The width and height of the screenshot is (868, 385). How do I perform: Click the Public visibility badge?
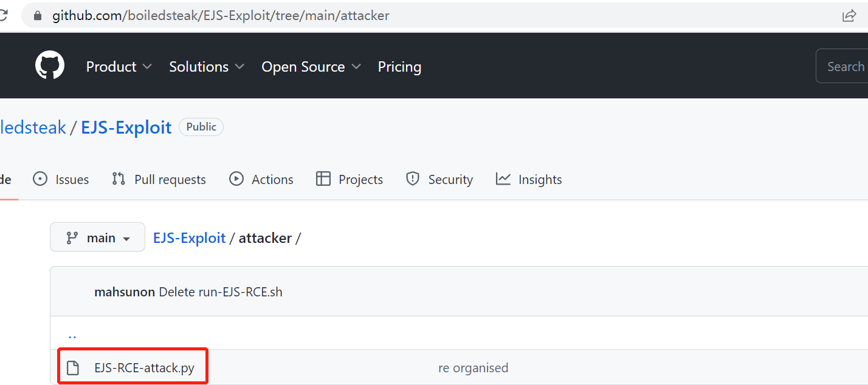click(x=201, y=127)
